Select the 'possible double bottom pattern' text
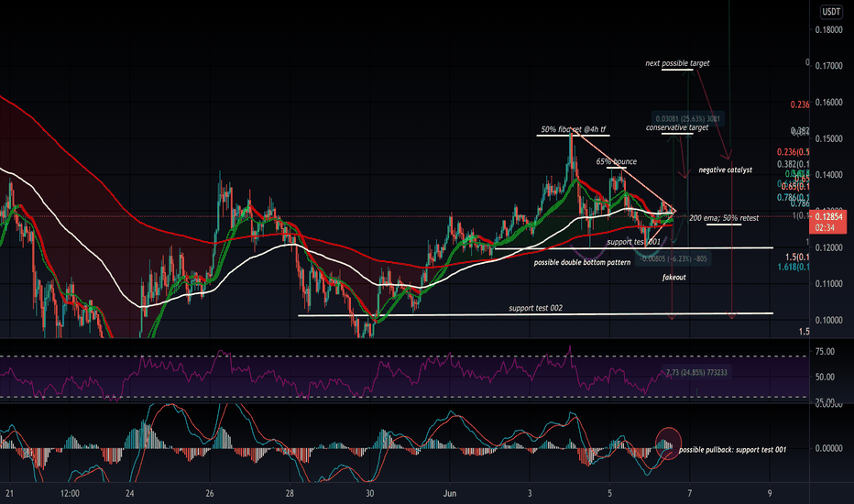 coord(582,262)
